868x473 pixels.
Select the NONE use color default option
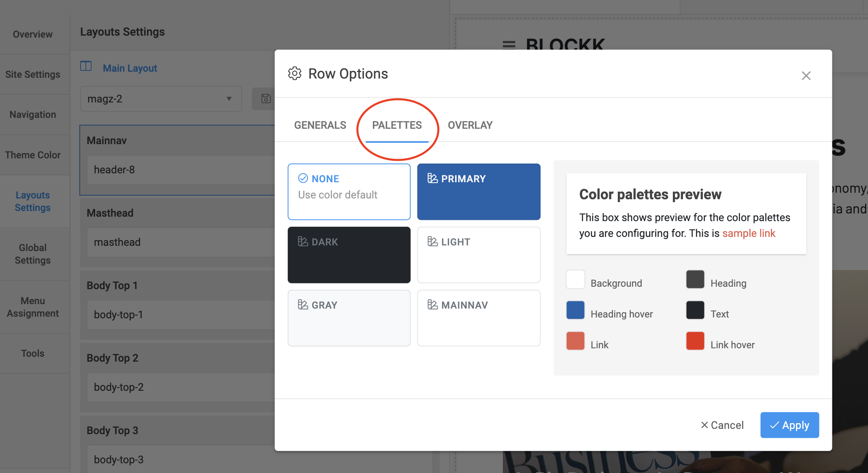(349, 192)
